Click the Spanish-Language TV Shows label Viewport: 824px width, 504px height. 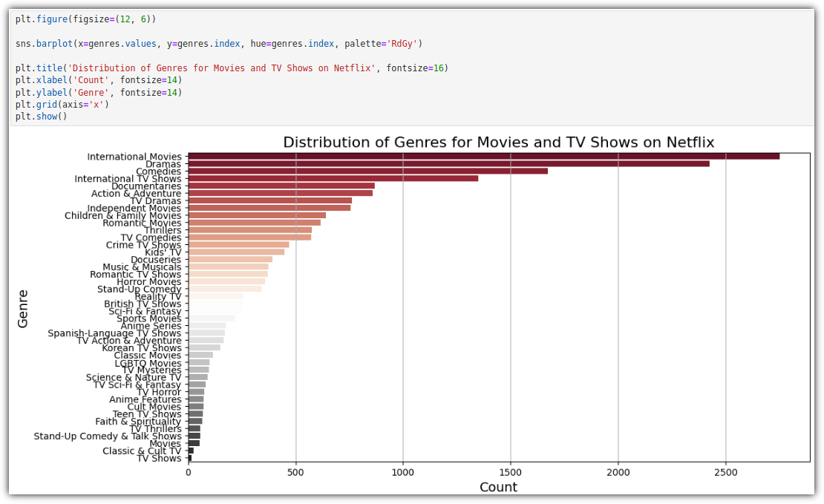pos(114,333)
